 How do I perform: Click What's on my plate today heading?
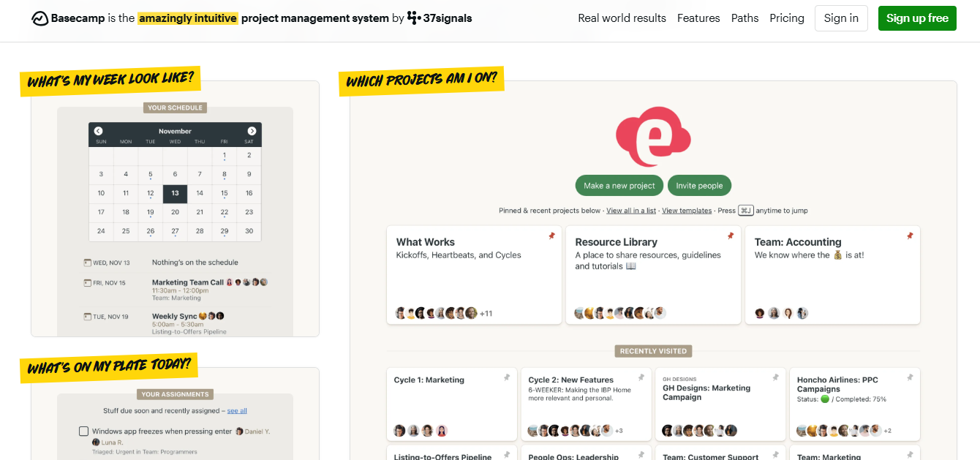(x=109, y=366)
